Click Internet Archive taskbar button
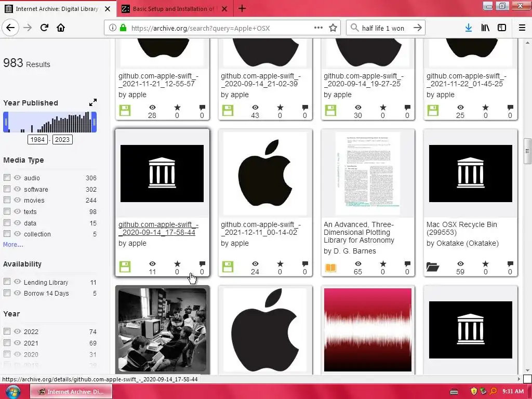Screen dimensions: 532x399 71,392
